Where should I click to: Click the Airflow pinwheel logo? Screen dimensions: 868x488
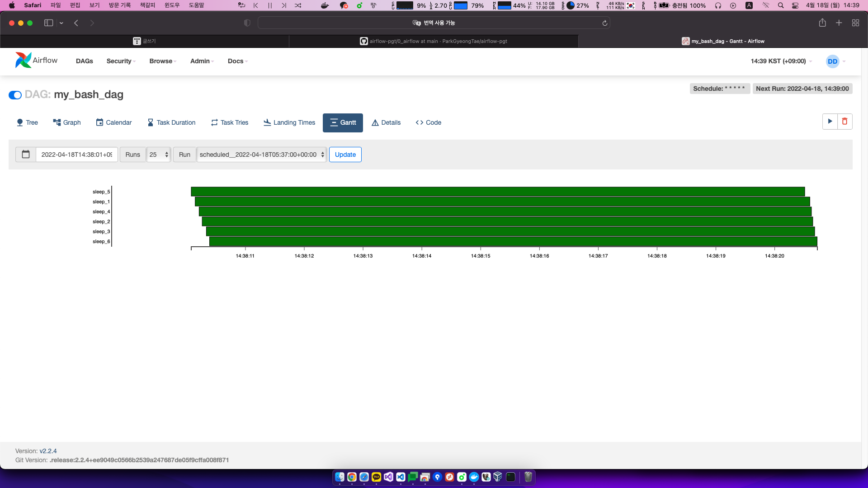click(23, 60)
